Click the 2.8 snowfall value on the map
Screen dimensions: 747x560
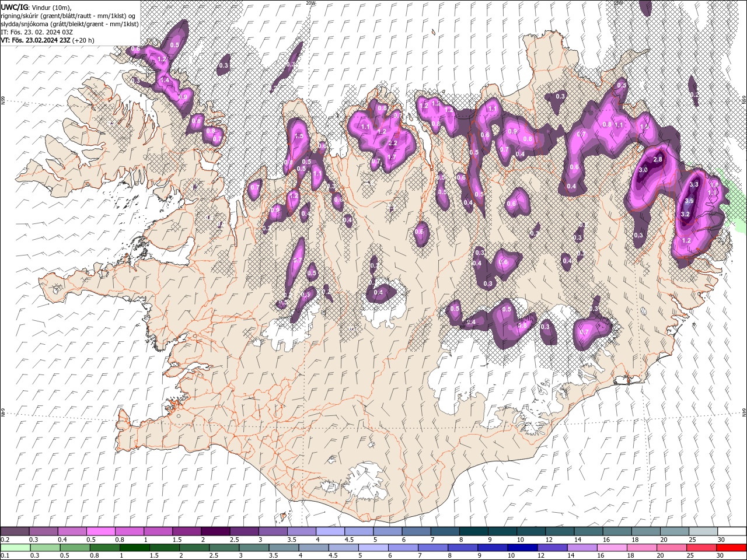click(x=658, y=159)
